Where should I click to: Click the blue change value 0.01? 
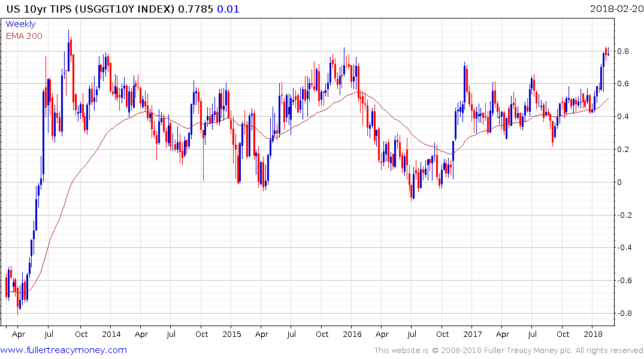click(228, 8)
